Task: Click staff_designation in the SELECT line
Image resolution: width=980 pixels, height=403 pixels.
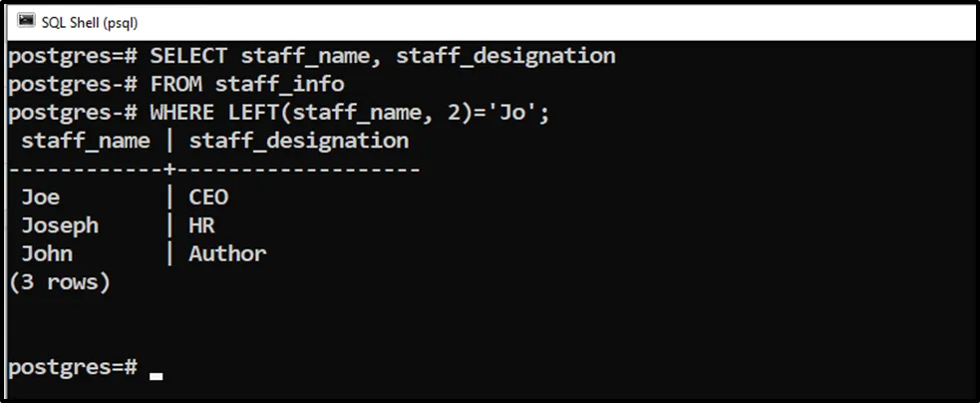Action: coord(505,56)
